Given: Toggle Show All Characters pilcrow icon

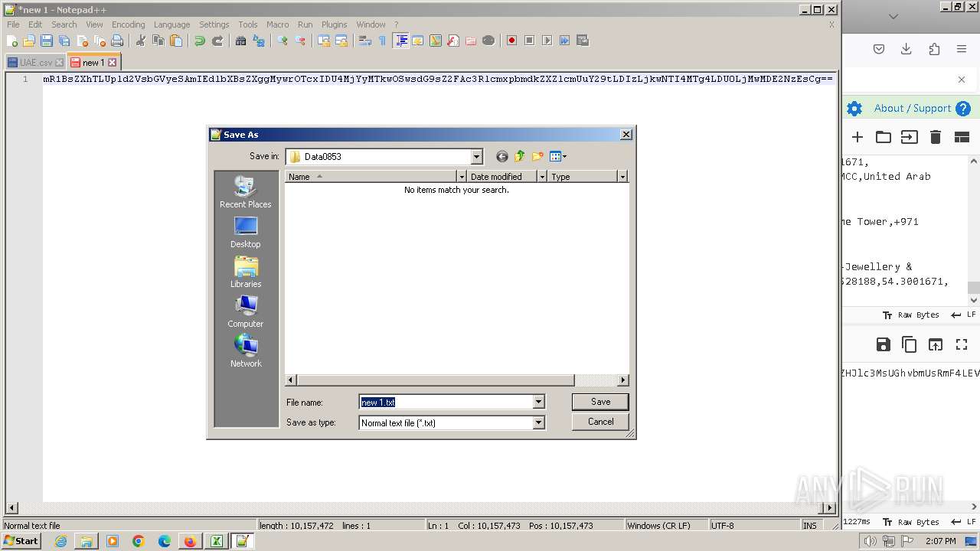Looking at the screenshot, I should (x=383, y=41).
